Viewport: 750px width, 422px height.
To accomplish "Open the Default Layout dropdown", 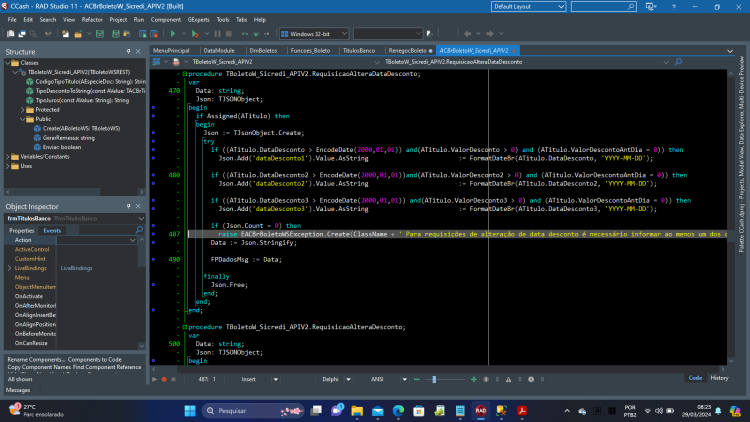I will click(529, 7).
